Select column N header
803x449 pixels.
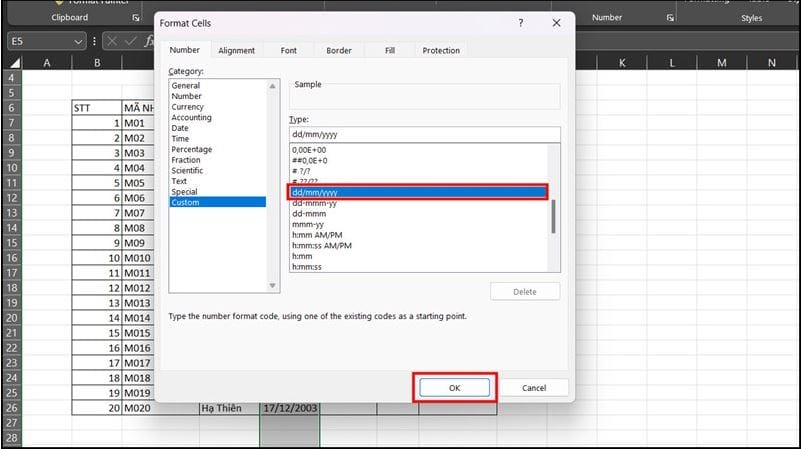772,63
